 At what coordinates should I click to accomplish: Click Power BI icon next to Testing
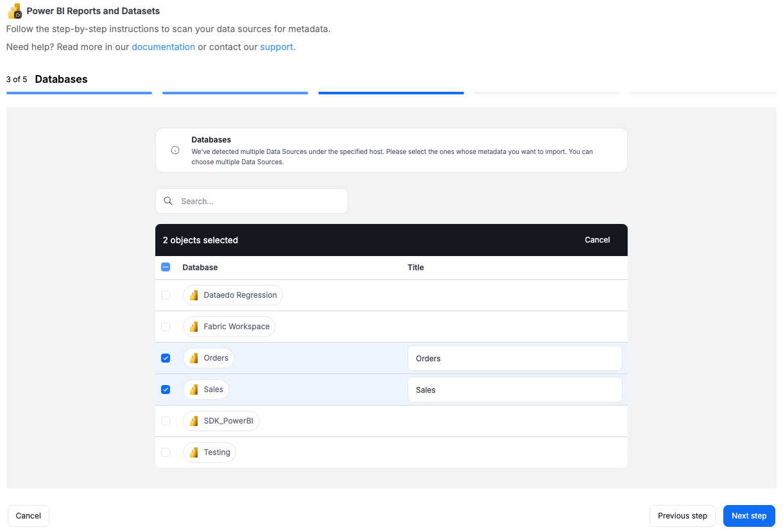point(194,452)
